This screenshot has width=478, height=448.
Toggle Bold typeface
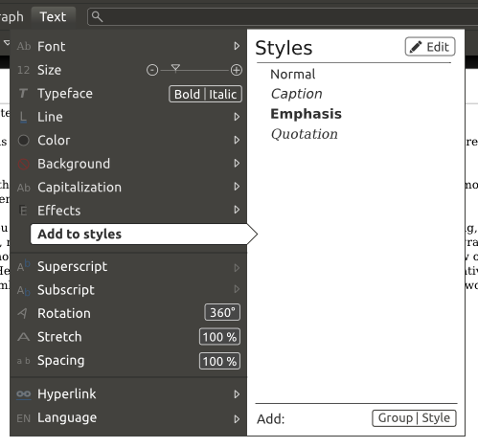click(x=187, y=94)
